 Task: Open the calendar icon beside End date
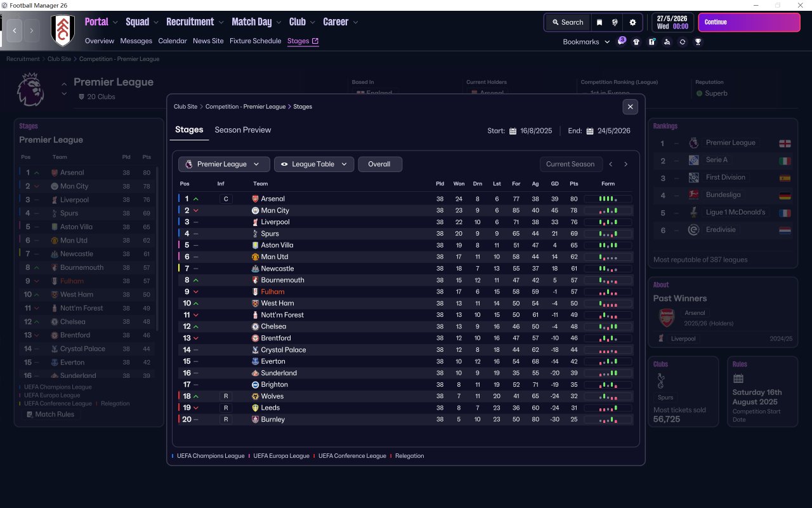[x=590, y=131]
